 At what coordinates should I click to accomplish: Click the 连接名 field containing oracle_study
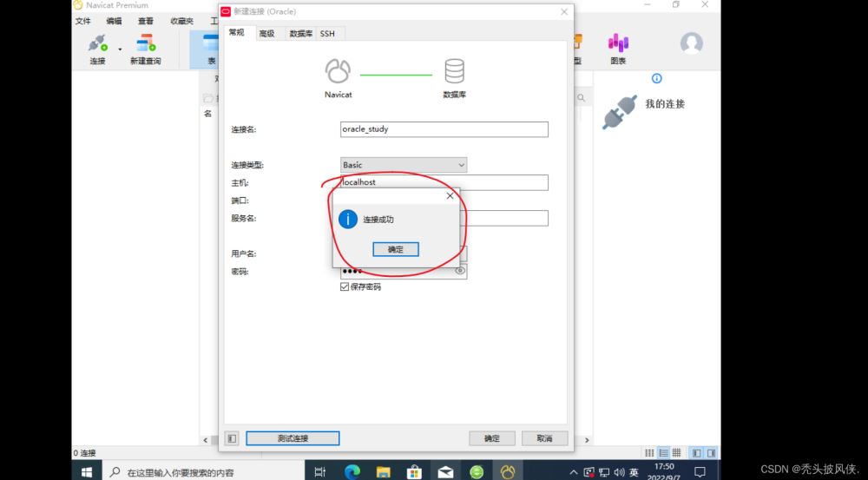(x=444, y=129)
